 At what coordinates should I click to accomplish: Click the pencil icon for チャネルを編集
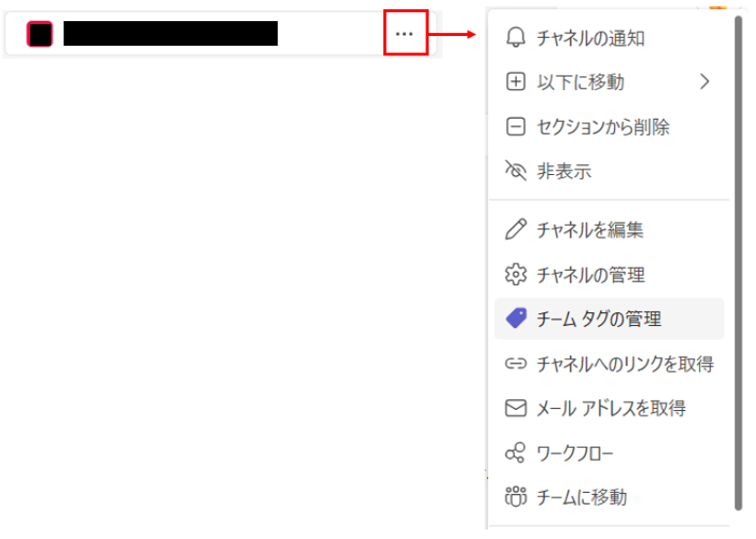[x=516, y=229]
